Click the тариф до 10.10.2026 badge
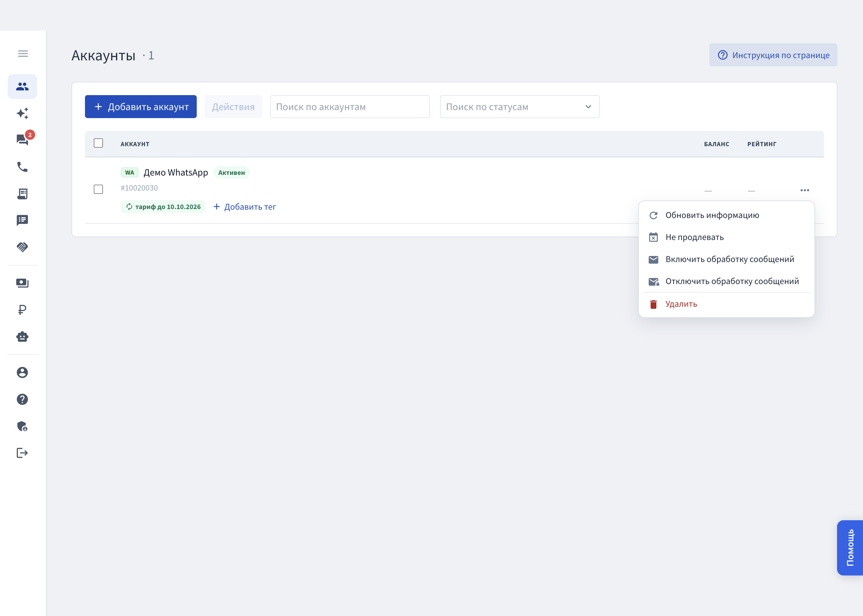 click(163, 207)
